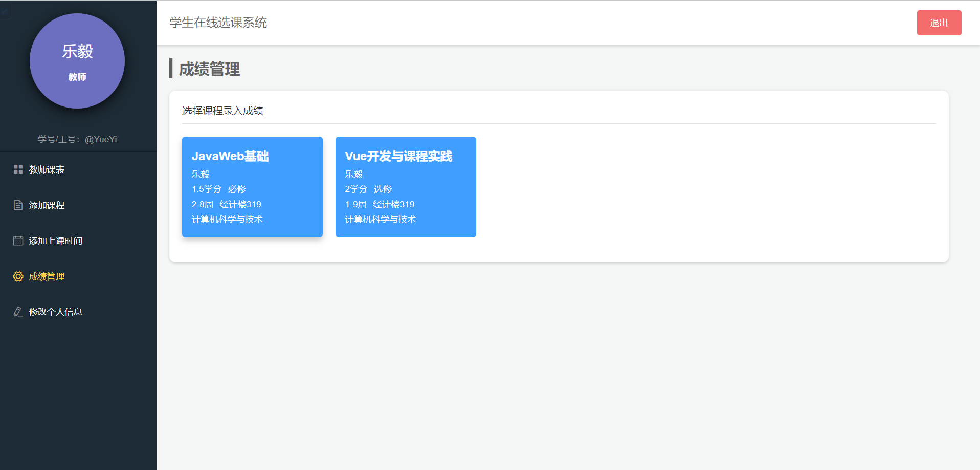The image size is (980, 470).
Task: Click the pencil icon beside 修改个人信息
Action: tap(18, 312)
